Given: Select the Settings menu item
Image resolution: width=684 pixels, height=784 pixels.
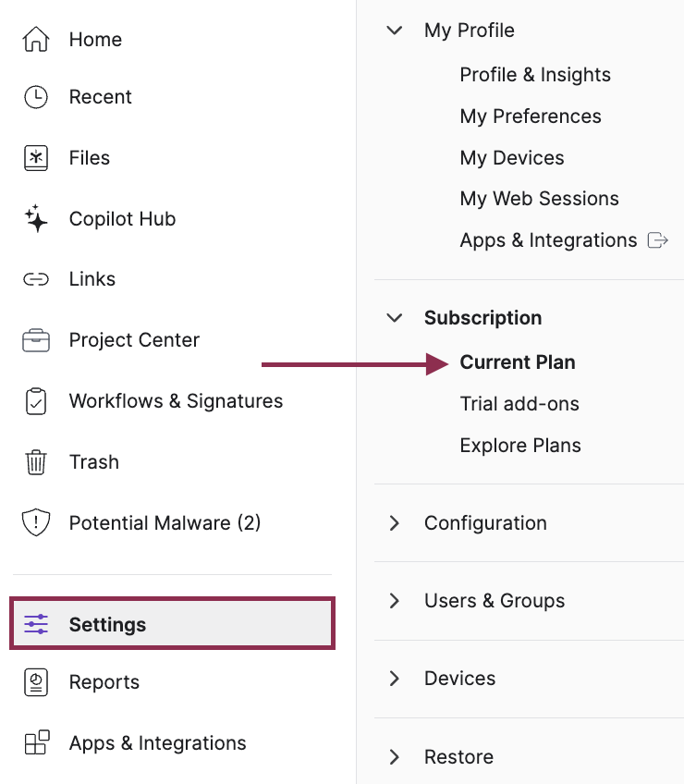Looking at the screenshot, I should [x=107, y=624].
